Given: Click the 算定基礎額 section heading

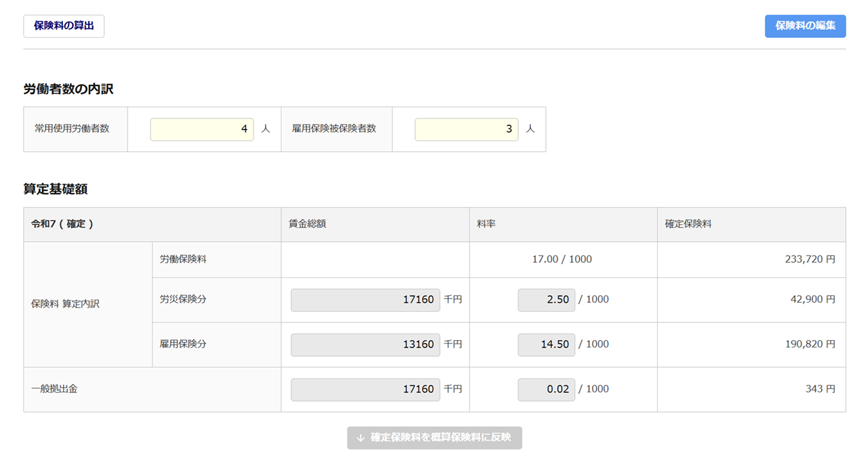Looking at the screenshot, I should pyautogui.click(x=56, y=189).
